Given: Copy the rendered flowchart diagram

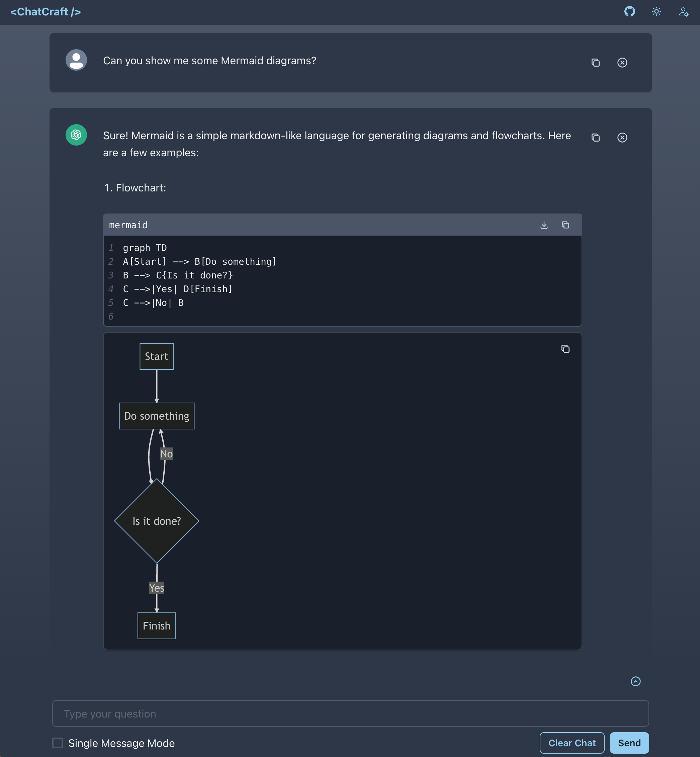Looking at the screenshot, I should 565,349.
